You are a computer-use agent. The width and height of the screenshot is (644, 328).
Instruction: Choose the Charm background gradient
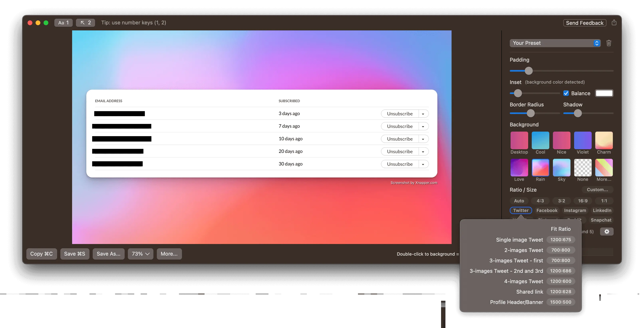pyautogui.click(x=604, y=140)
